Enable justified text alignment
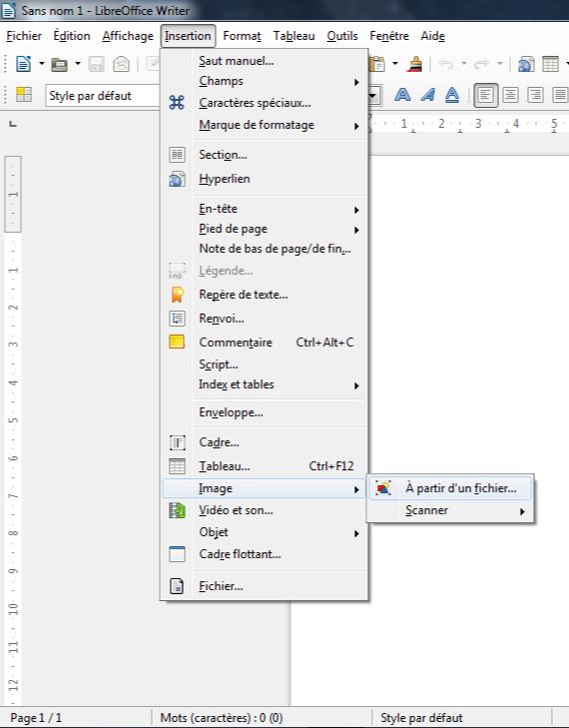569x728 pixels. click(560, 95)
